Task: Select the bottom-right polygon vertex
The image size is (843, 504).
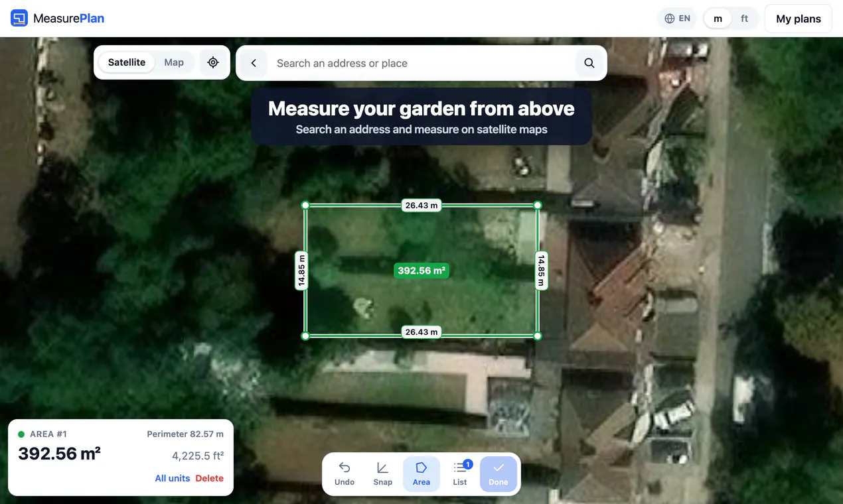Action: click(x=538, y=336)
